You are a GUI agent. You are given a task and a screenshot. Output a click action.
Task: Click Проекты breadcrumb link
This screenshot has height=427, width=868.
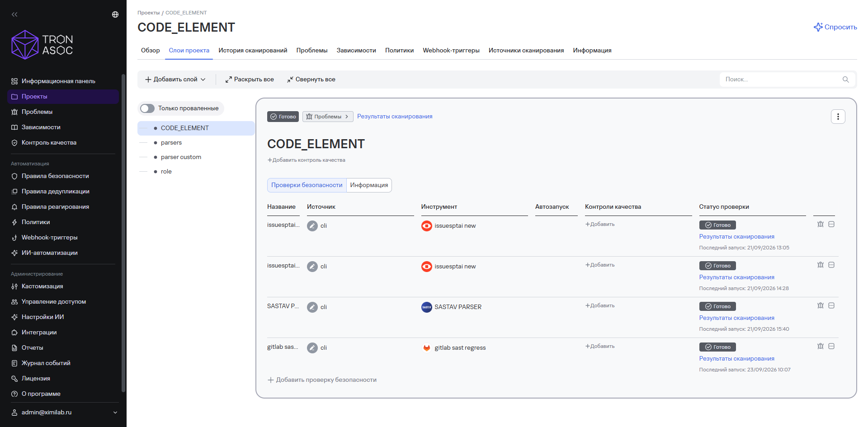tap(149, 13)
